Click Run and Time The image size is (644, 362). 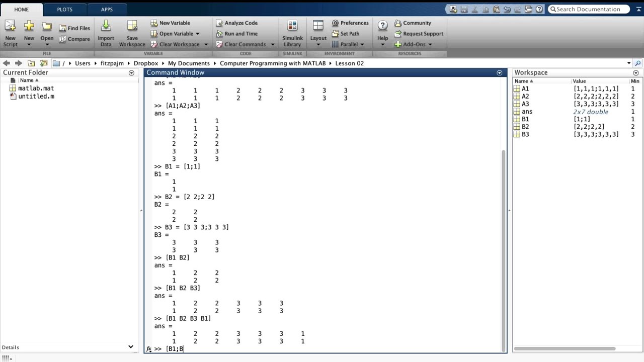click(x=236, y=34)
